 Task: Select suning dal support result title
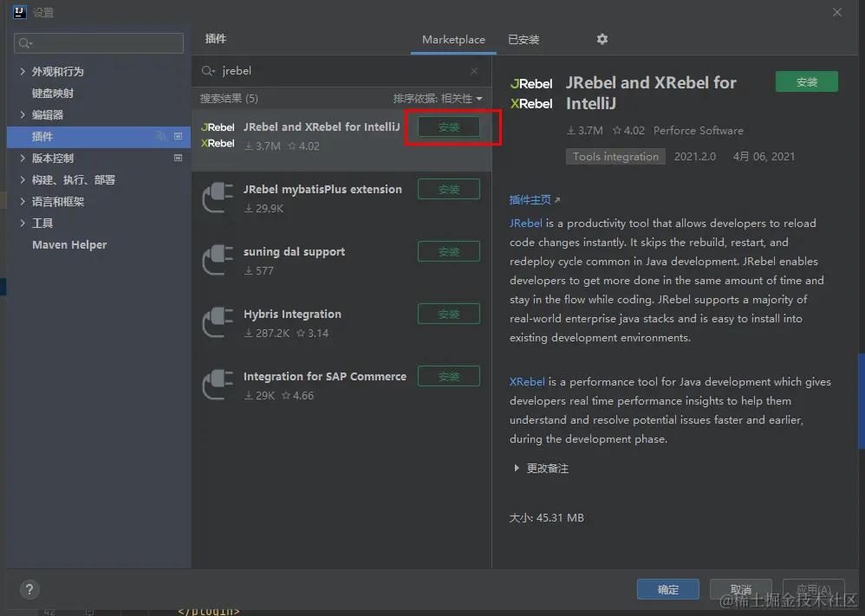pyautogui.click(x=294, y=251)
